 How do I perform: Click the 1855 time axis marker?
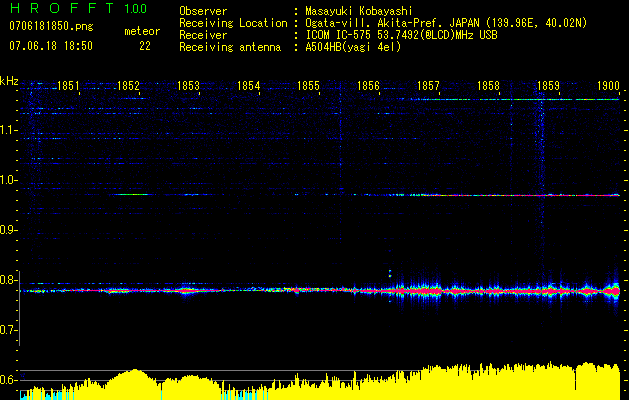308,86
